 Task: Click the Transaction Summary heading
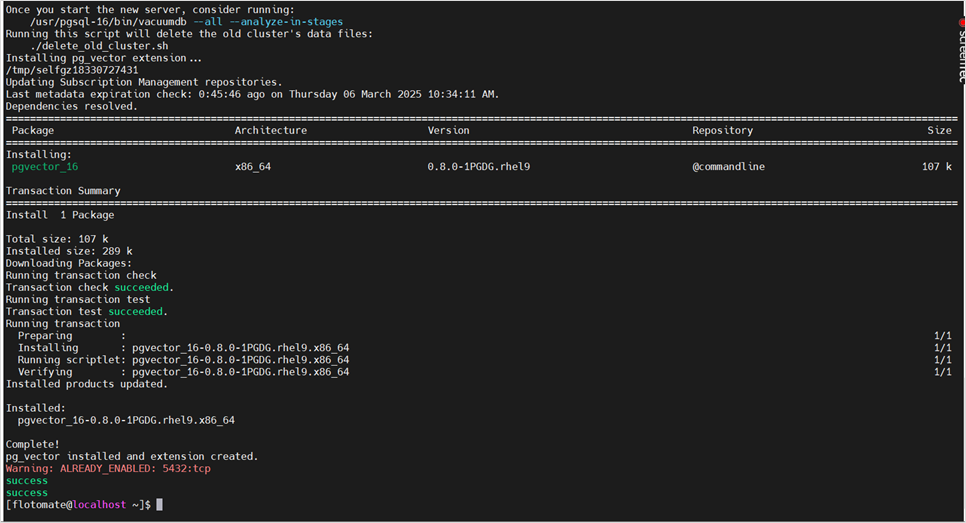click(x=63, y=191)
